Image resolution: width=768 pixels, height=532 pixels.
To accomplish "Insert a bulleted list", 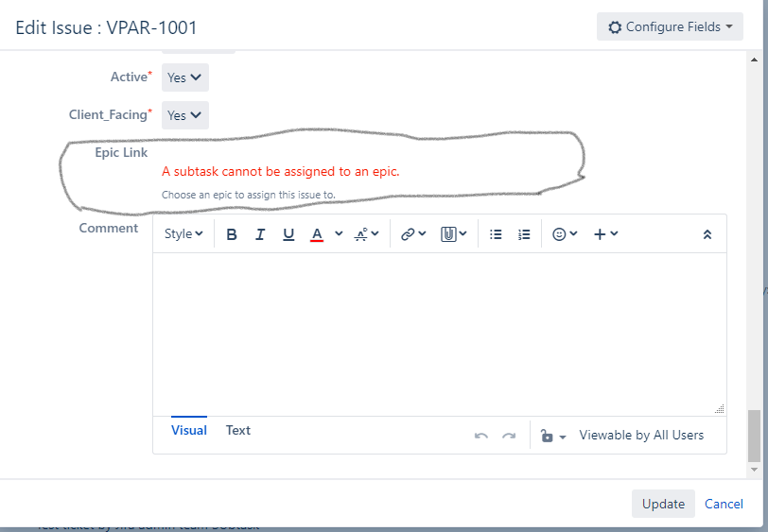I will click(x=496, y=234).
